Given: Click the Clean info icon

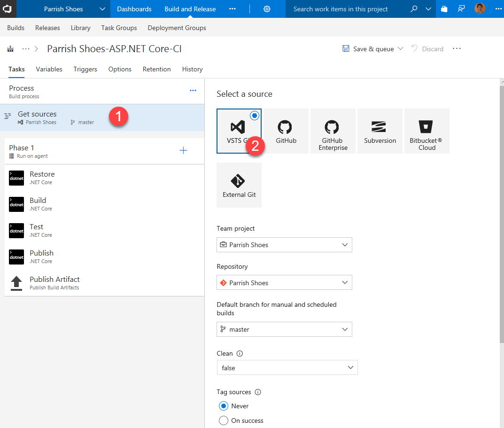Looking at the screenshot, I should pyautogui.click(x=240, y=354).
